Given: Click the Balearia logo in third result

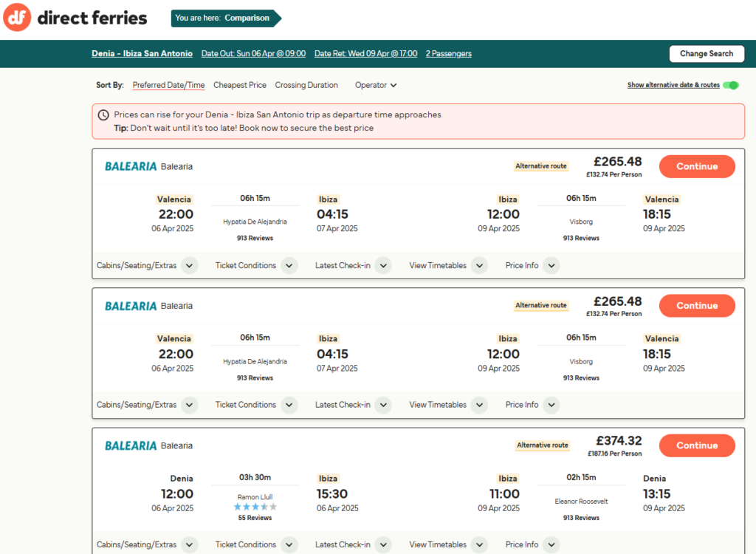Looking at the screenshot, I should [131, 445].
